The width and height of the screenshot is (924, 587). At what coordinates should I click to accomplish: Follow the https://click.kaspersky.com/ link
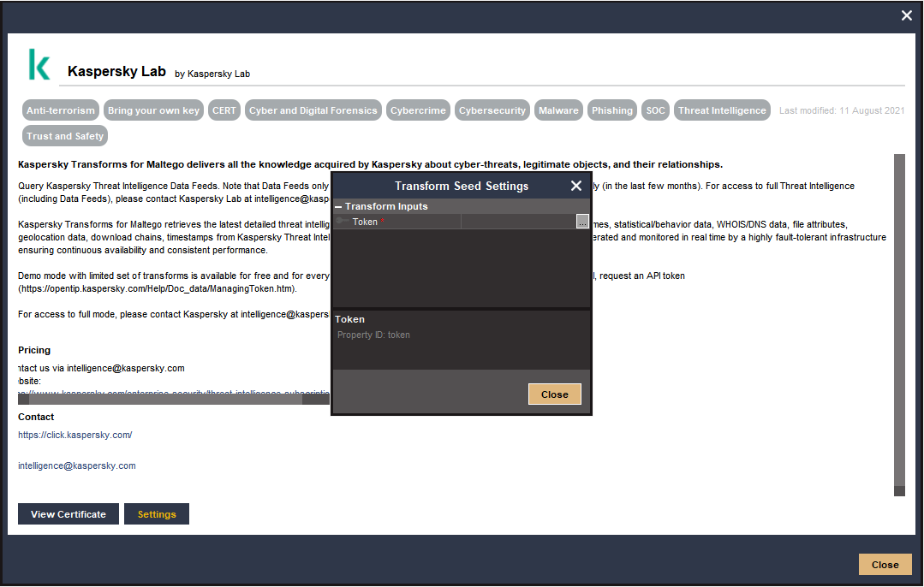(x=75, y=435)
